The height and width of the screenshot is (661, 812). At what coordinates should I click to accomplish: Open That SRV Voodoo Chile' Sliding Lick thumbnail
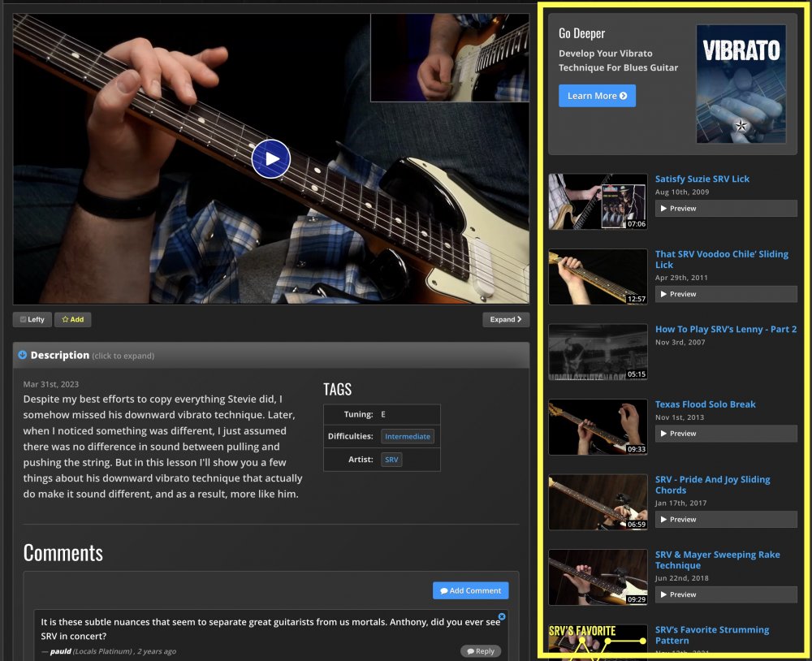coord(598,277)
